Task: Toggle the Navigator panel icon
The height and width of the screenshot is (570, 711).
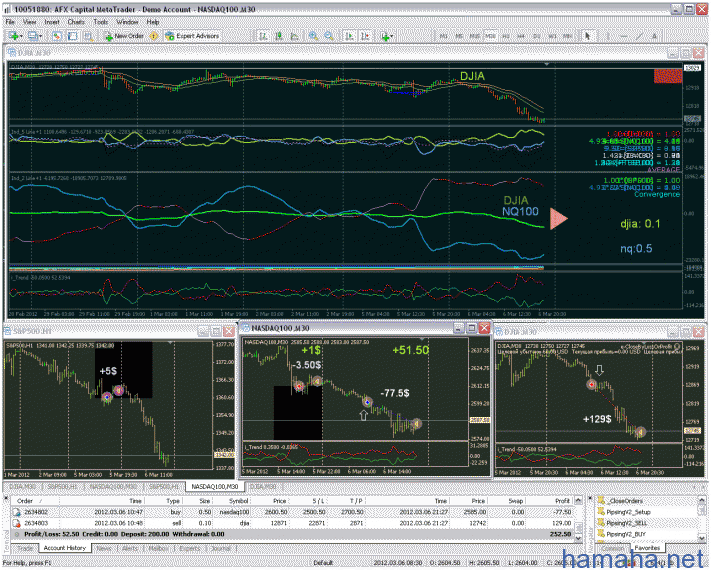Action: [x=88, y=36]
